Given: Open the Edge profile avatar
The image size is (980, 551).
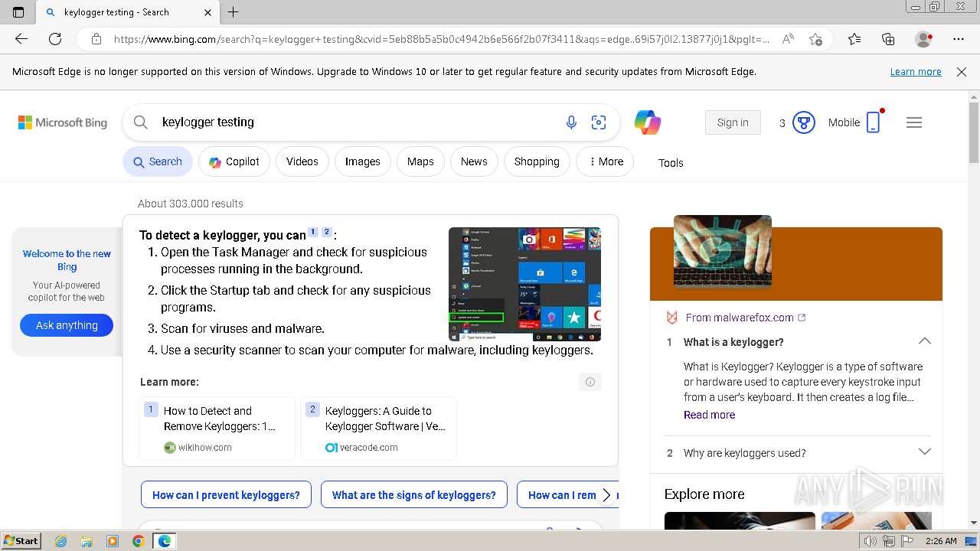Looking at the screenshot, I should coord(923,39).
